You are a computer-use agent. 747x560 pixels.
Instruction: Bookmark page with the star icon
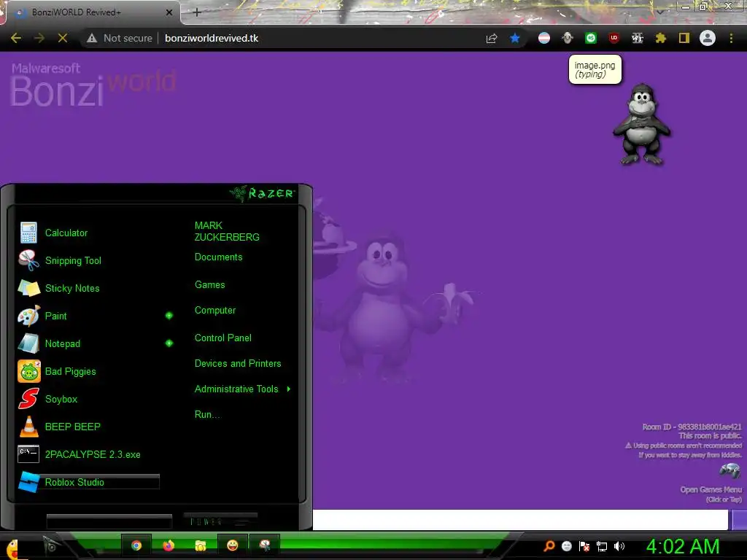514,38
